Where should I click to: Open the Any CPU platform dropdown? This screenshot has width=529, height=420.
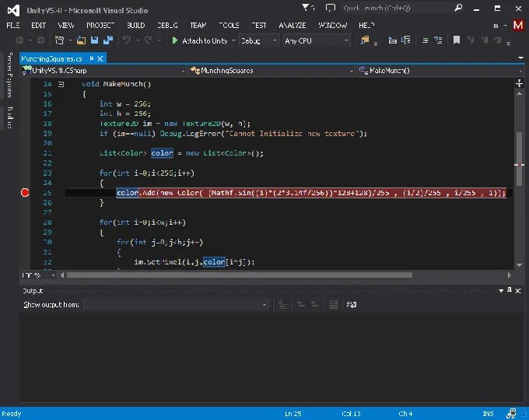point(315,40)
